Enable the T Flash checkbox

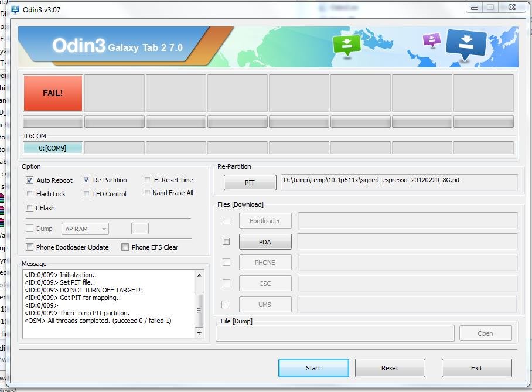point(29,207)
